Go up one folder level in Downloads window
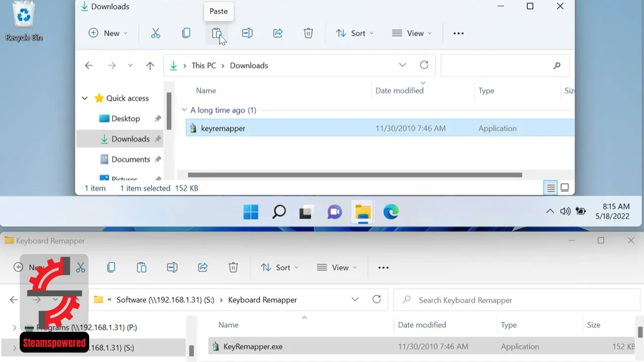 click(x=150, y=65)
